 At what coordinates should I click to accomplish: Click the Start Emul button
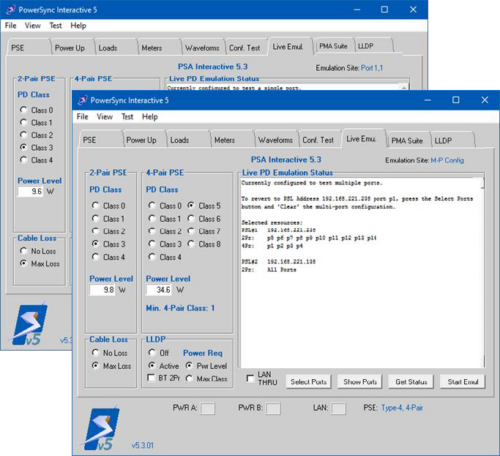click(x=463, y=382)
